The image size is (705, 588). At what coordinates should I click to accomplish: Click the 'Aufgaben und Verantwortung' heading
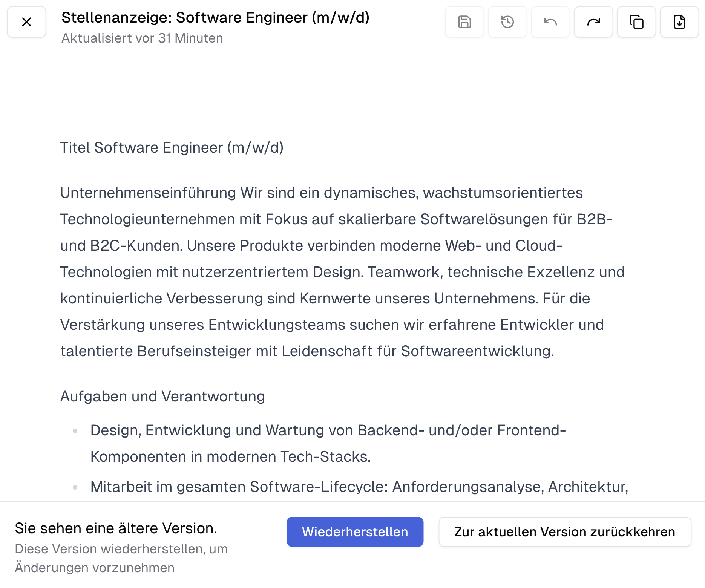162,396
